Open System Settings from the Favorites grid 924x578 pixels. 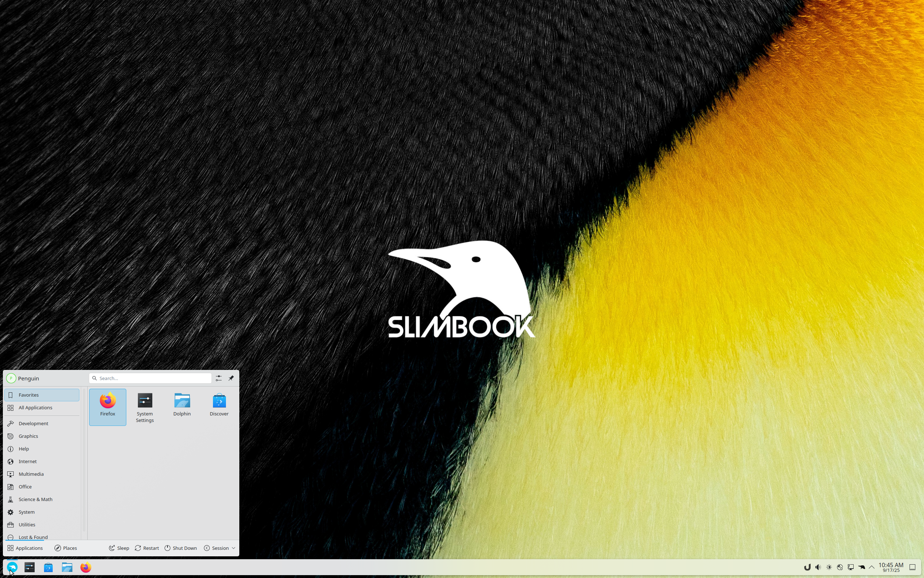click(145, 407)
